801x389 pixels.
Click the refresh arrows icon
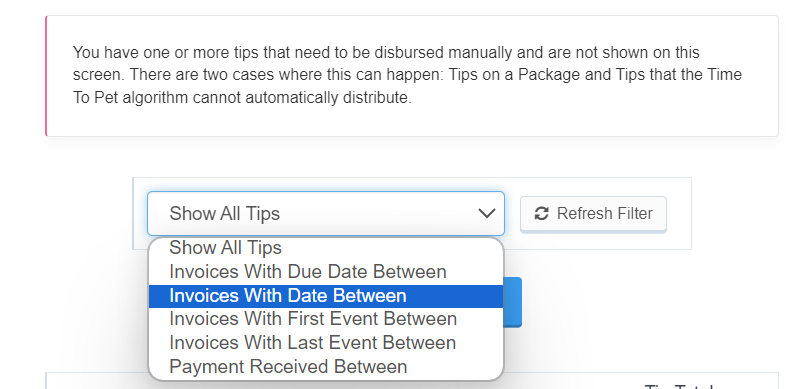(x=541, y=214)
